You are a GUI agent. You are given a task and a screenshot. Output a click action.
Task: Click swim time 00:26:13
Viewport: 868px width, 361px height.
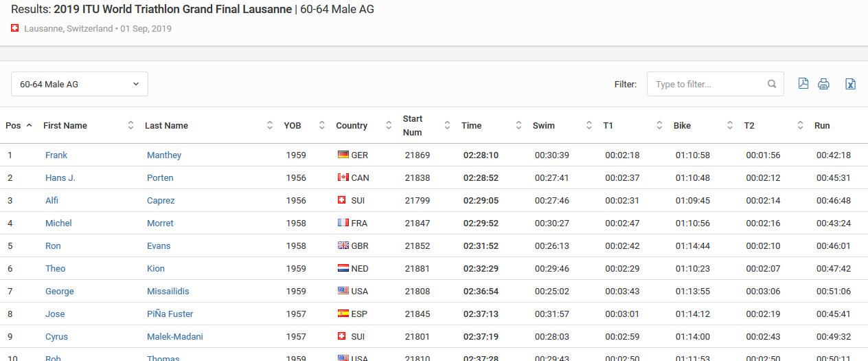click(552, 245)
